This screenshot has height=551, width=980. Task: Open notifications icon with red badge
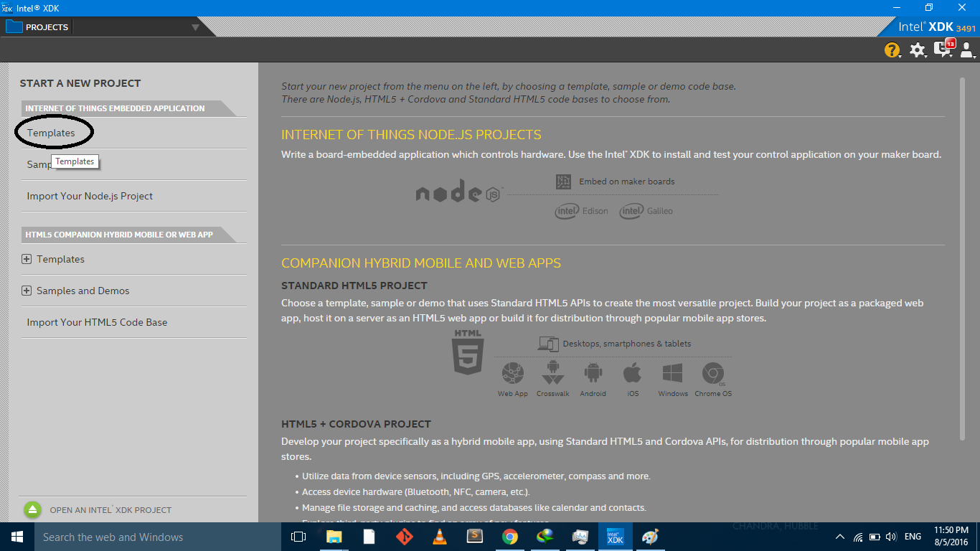[x=943, y=48]
